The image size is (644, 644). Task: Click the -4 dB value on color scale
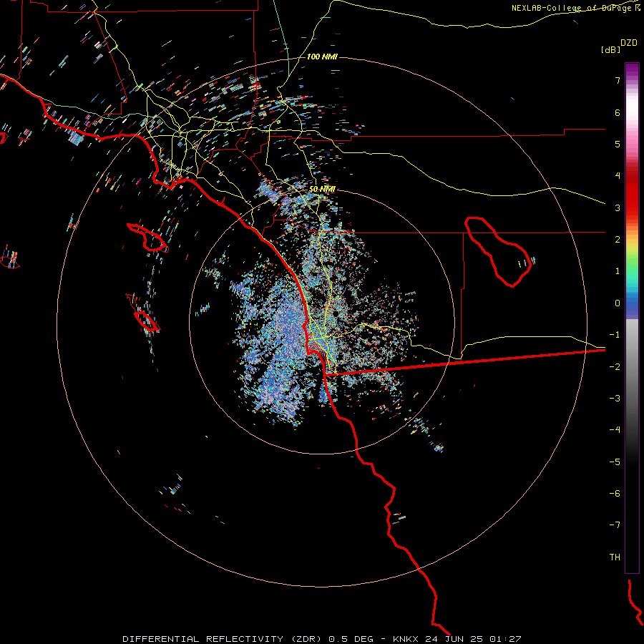click(615, 430)
